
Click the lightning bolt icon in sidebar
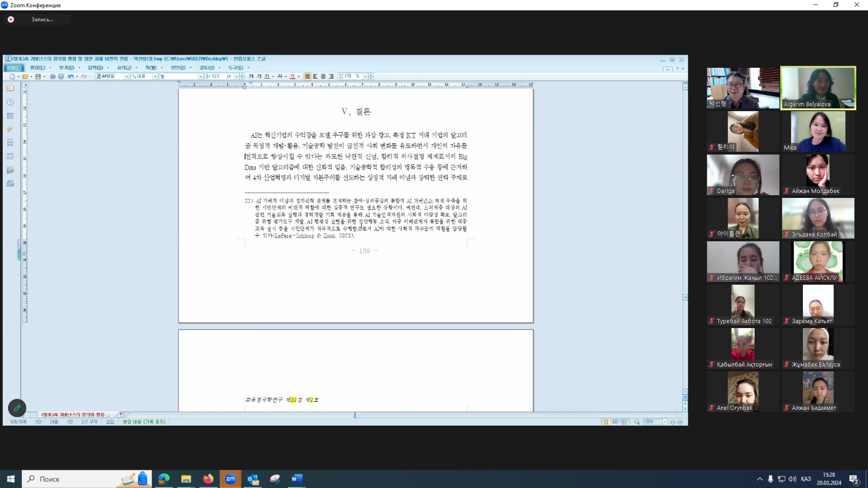tap(10, 129)
